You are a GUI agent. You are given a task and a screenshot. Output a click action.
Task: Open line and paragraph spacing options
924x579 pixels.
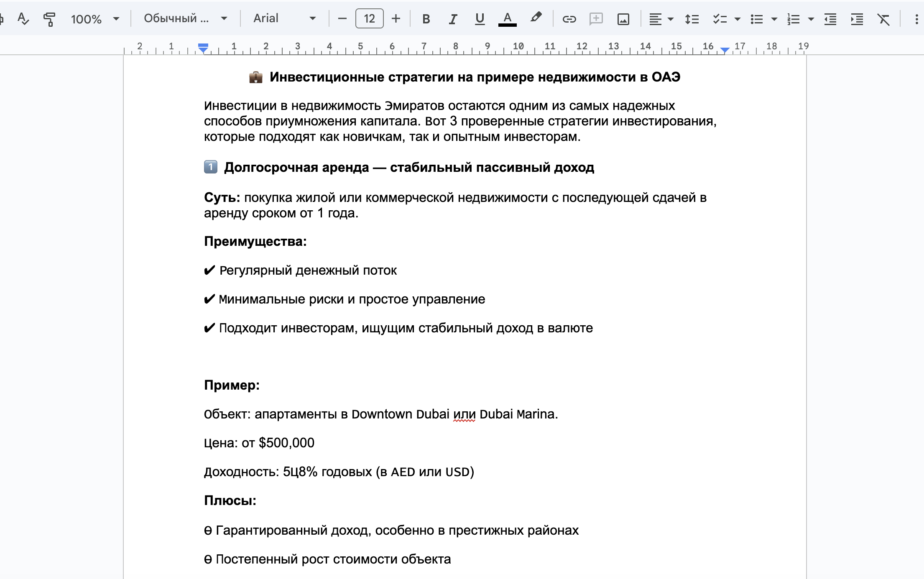click(x=692, y=19)
